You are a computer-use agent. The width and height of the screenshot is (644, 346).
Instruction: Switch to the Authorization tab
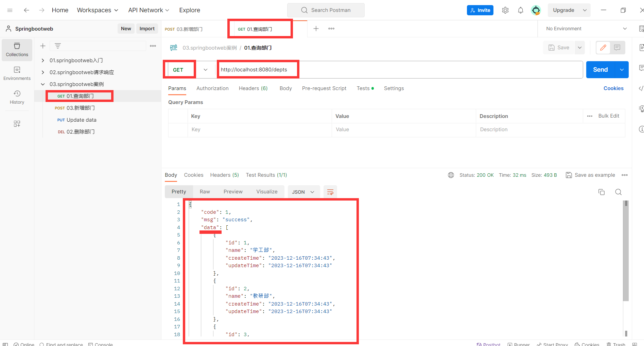[212, 88]
